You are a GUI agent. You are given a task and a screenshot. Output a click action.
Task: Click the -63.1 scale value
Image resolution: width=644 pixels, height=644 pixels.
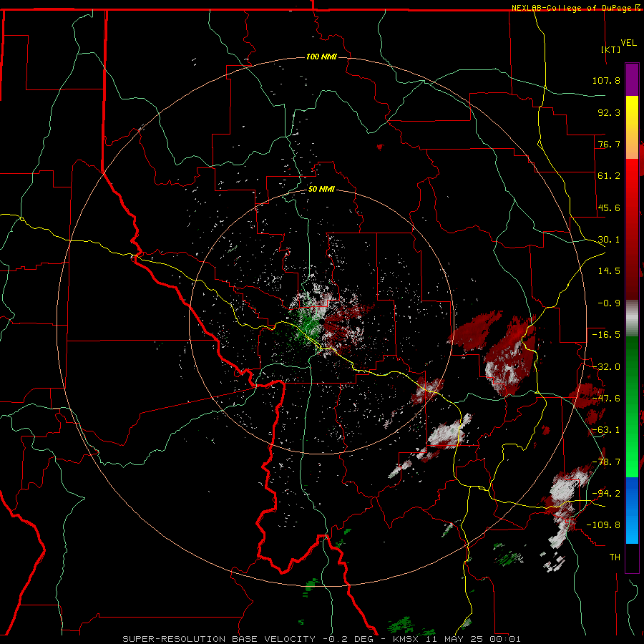click(606, 430)
